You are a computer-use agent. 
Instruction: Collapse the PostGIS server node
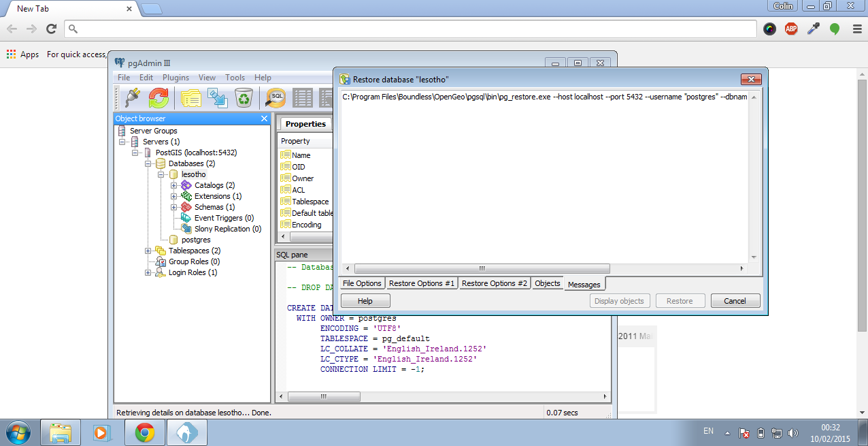tap(135, 153)
